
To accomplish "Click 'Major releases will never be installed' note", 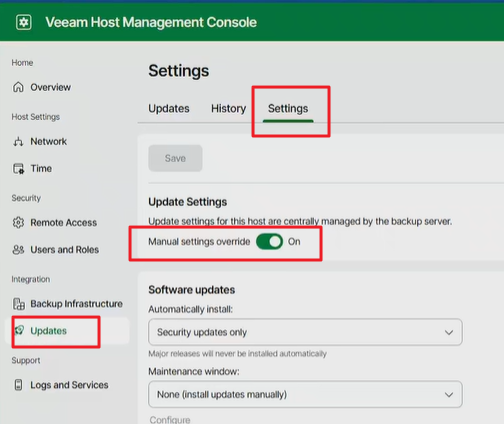I will click(237, 354).
